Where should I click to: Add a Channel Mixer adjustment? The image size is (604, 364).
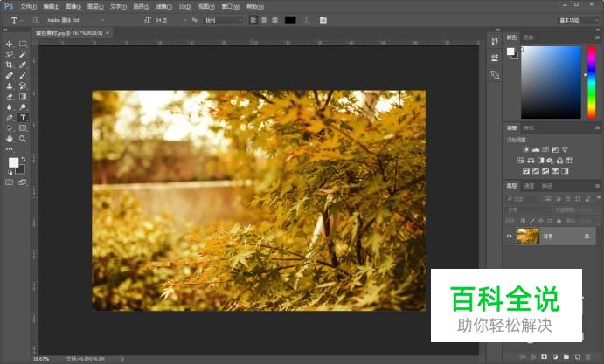coord(560,161)
